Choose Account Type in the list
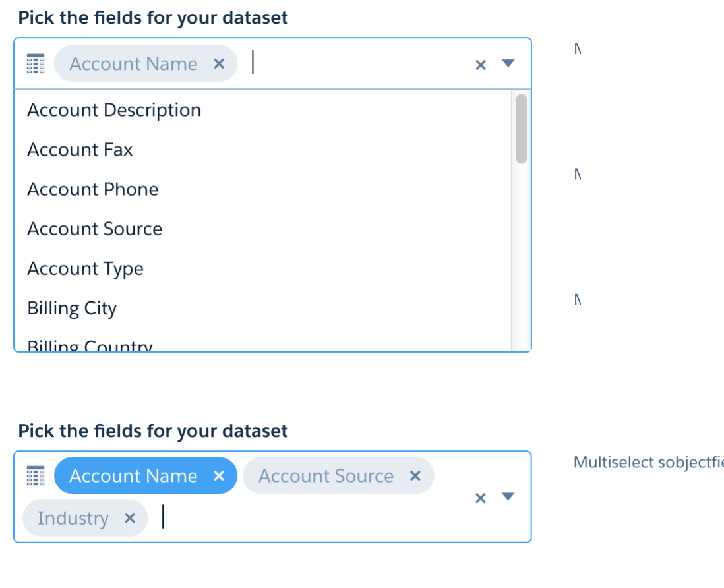Viewport: 724px width, 588px height. pos(85,268)
